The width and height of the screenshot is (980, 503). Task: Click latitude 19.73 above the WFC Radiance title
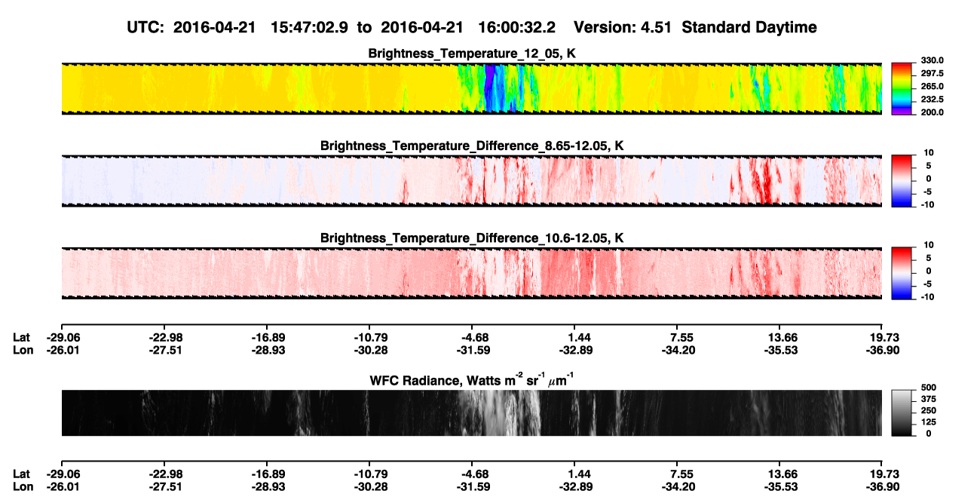pos(884,337)
